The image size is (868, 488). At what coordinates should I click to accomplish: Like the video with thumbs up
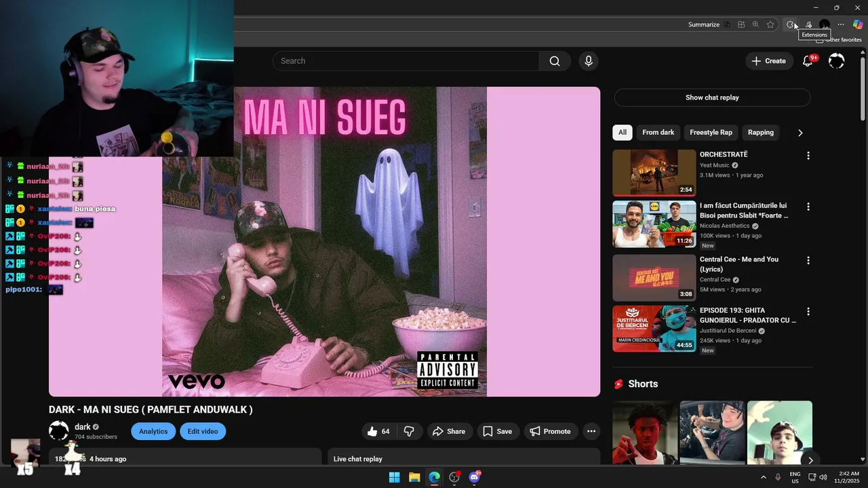(379, 431)
